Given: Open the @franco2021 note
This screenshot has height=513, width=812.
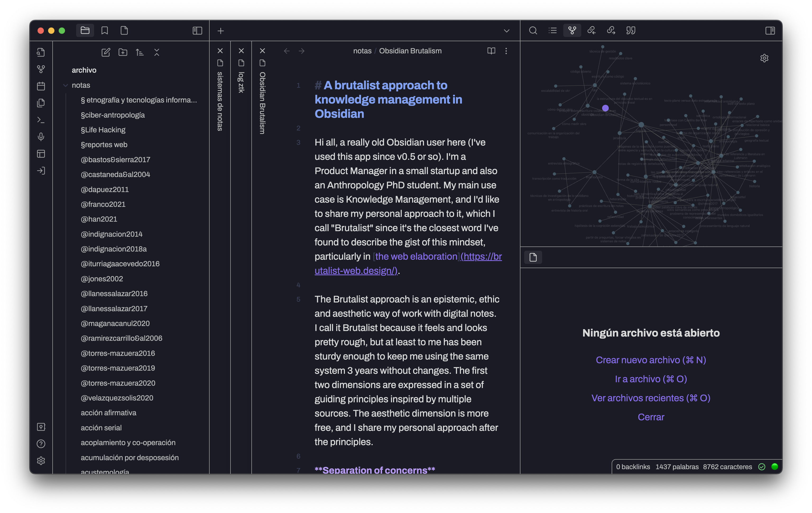Looking at the screenshot, I should 103,204.
